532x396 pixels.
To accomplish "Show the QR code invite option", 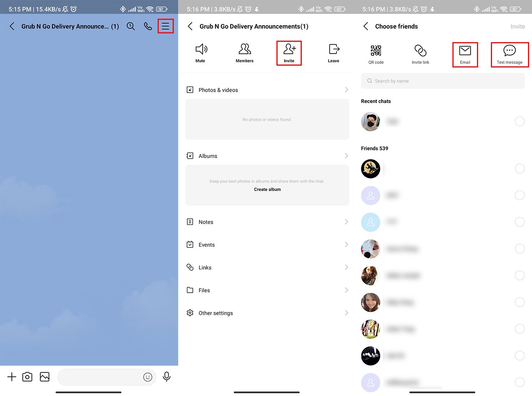I will click(376, 55).
